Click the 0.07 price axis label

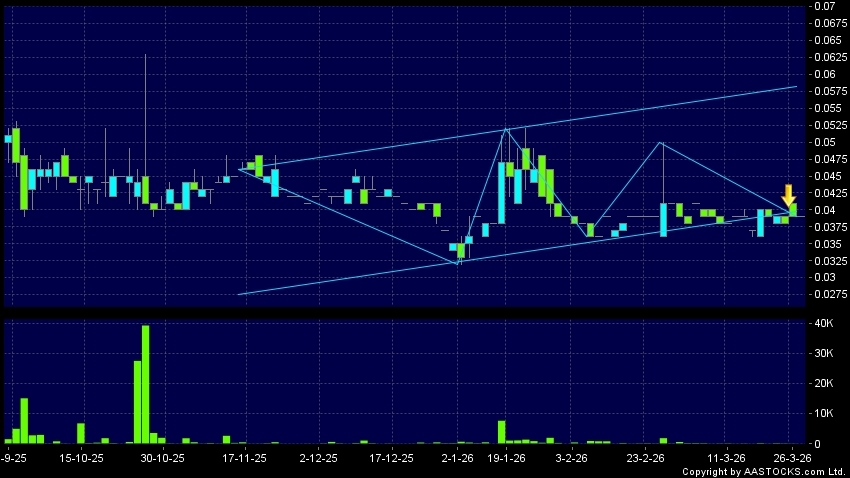click(826, 7)
